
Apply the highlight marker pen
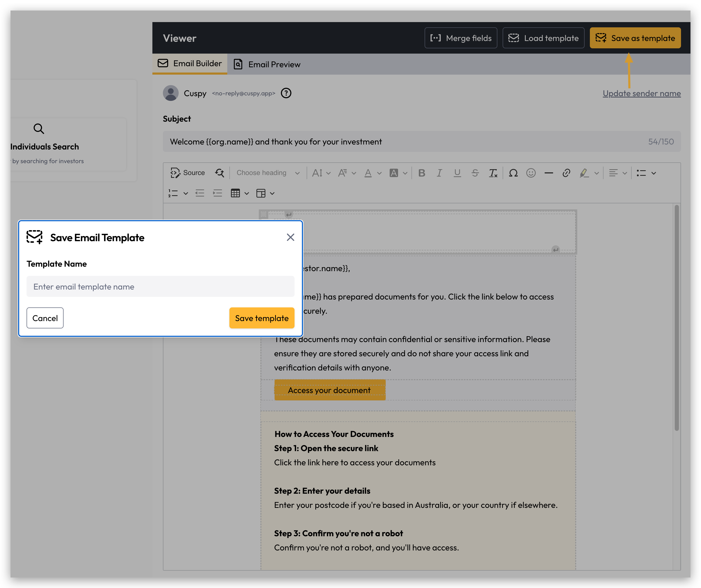point(584,173)
